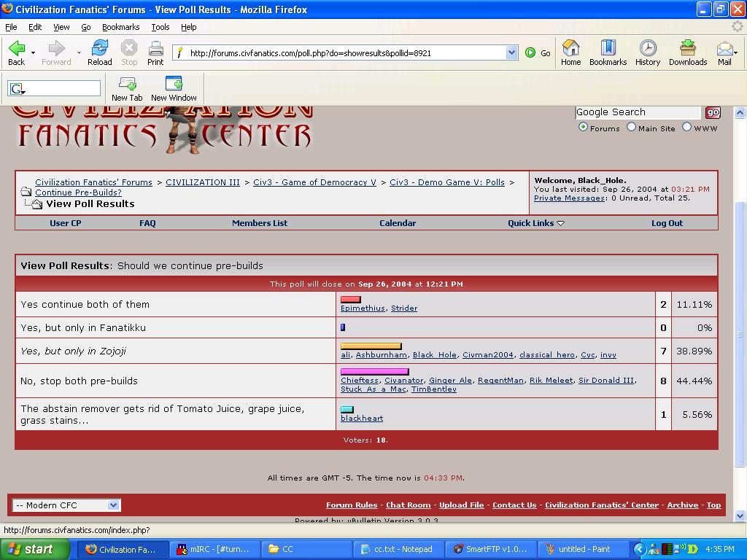The height and width of the screenshot is (560, 747).
Task: Open voter Epimethius's profile link
Action: coord(363,308)
